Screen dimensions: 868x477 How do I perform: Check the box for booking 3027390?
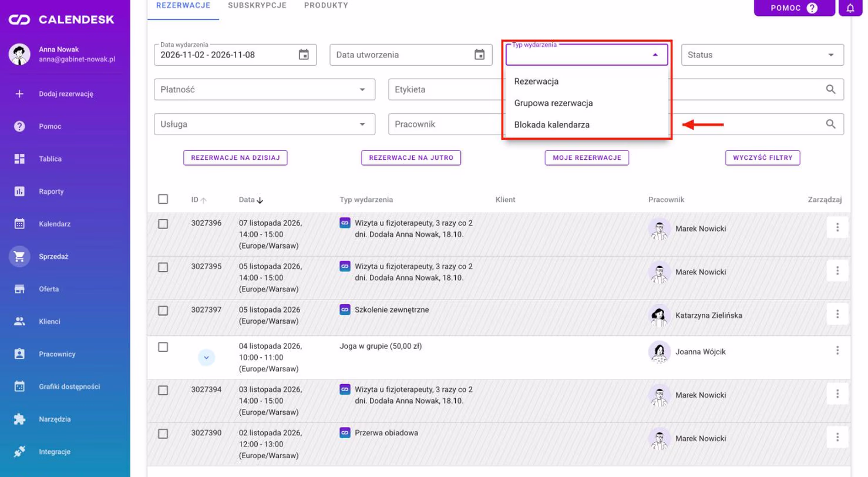coord(163,434)
